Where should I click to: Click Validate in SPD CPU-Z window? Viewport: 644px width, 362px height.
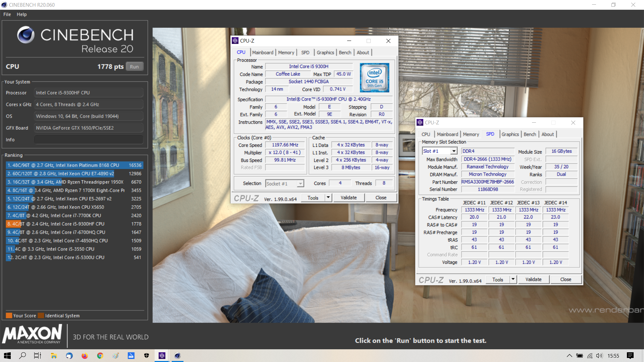pos(533,279)
